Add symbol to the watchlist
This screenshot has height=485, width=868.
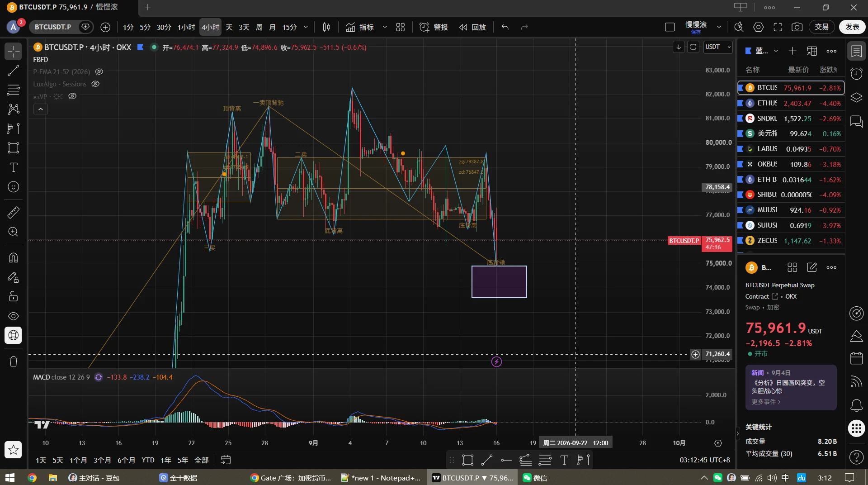tap(793, 51)
